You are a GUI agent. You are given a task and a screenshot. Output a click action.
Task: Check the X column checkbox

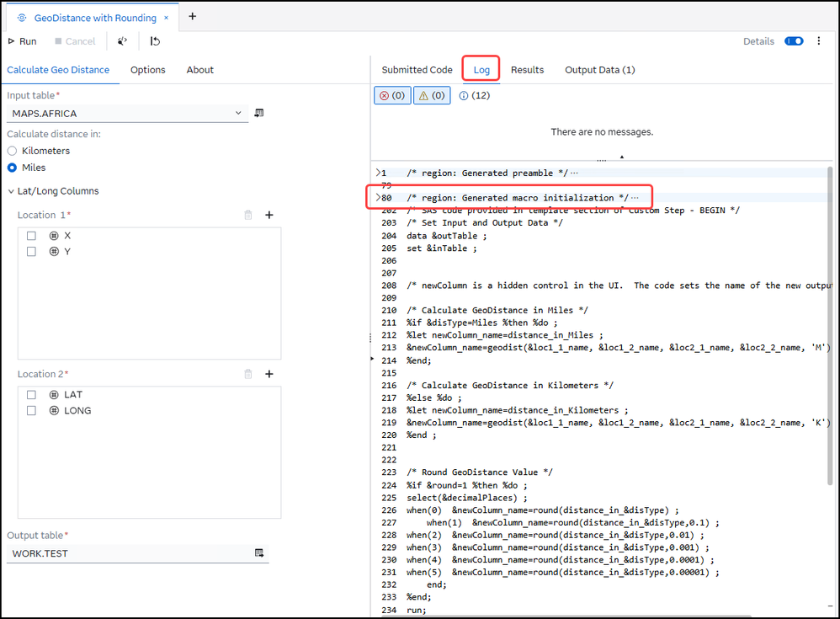[31, 236]
